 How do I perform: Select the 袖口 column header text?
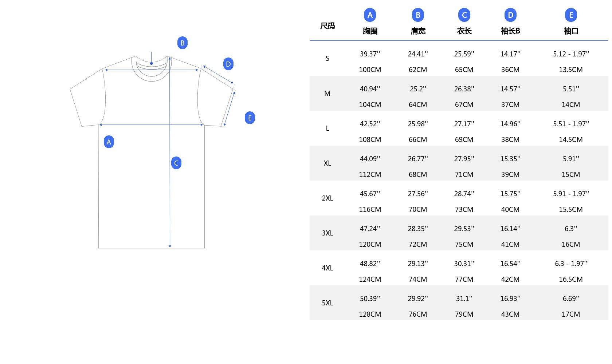(x=571, y=31)
